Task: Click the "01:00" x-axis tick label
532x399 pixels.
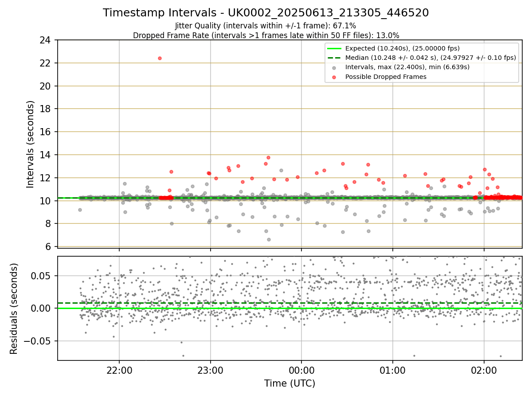Action: coord(392,370)
